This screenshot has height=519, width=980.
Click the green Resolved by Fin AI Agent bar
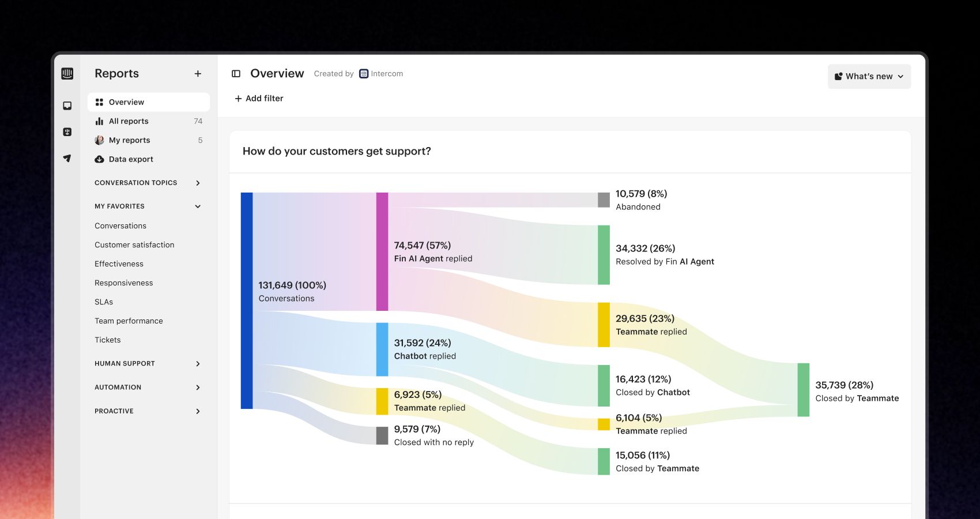click(x=604, y=255)
